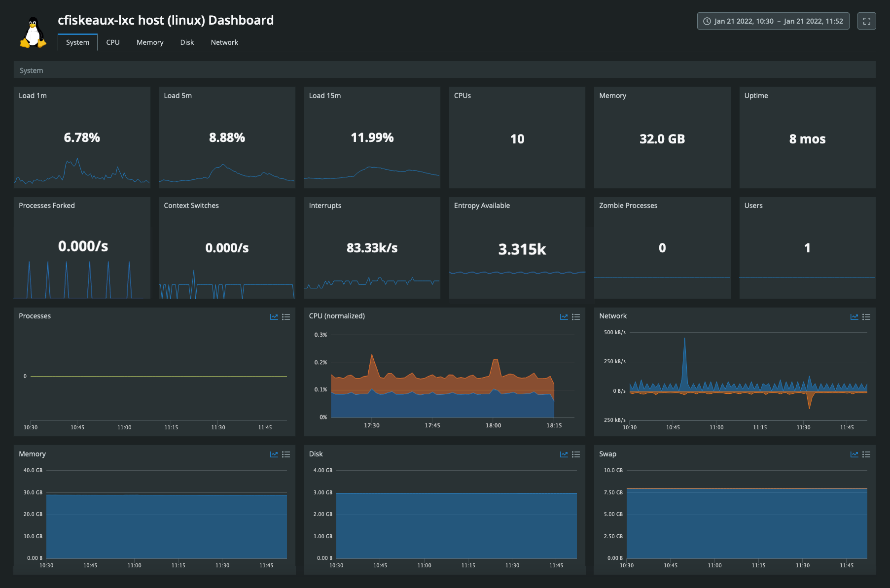890x588 pixels.
Task: Click the list icon on the Disk panel
Action: (576, 454)
